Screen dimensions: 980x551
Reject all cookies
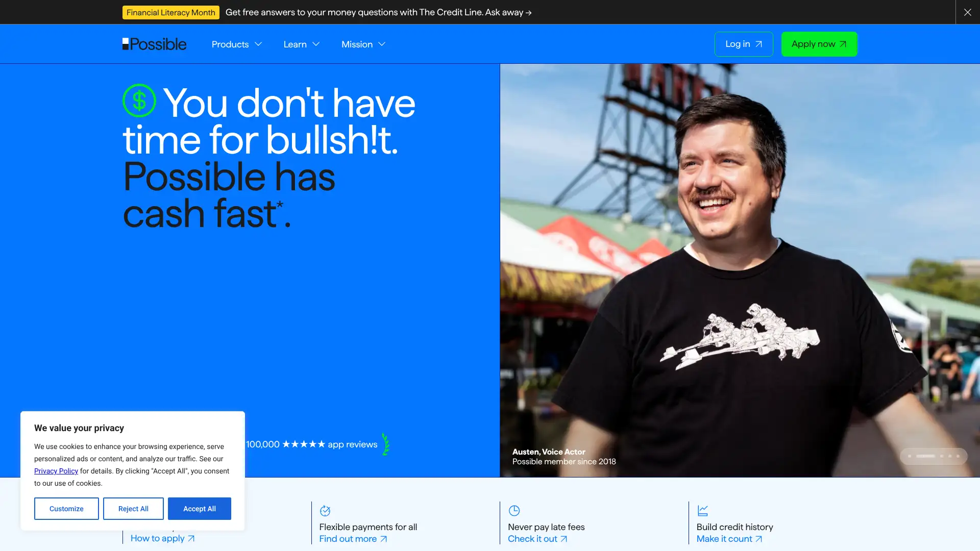[x=133, y=509]
